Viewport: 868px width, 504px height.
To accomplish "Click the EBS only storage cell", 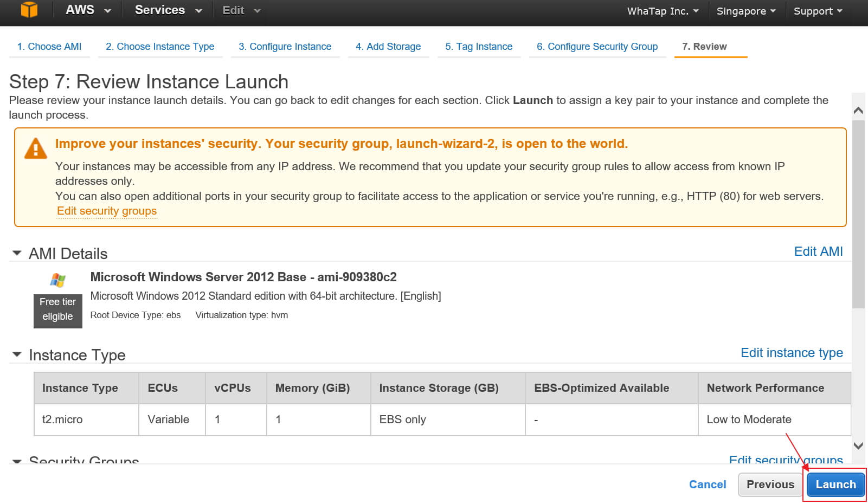I will (x=448, y=419).
